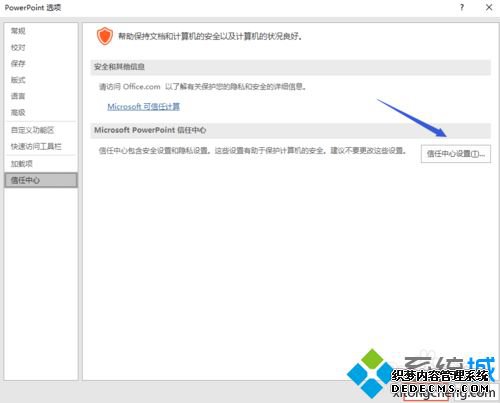
Task: Choose 自定义功能区 in the sidebar
Action: pyautogui.click(x=32, y=130)
